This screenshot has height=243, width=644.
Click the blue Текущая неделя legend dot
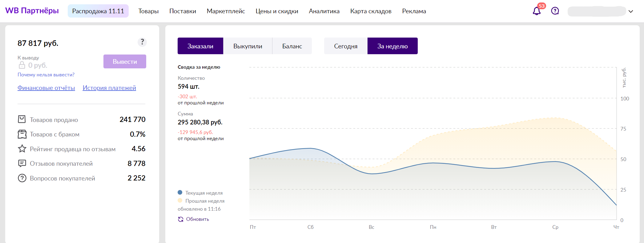[x=180, y=192]
